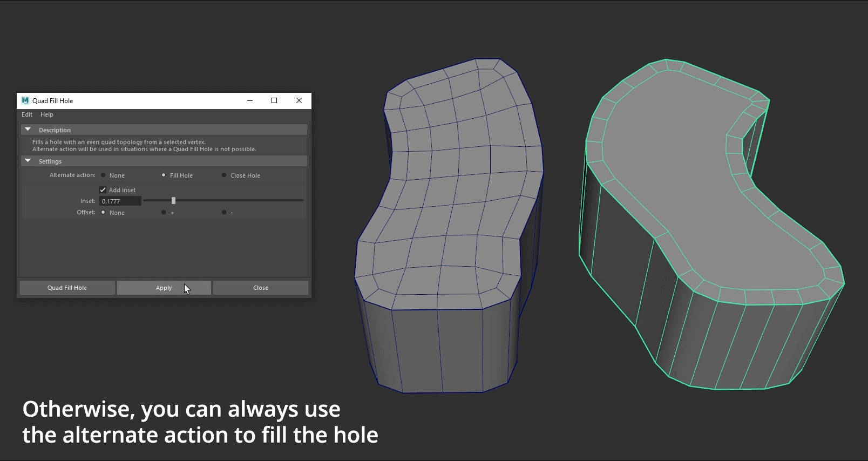Viewport: 868px width, 461px height.
Task: Click the Maya icon in Quad Fill Hole title bar
Action: tap(25, 100)
